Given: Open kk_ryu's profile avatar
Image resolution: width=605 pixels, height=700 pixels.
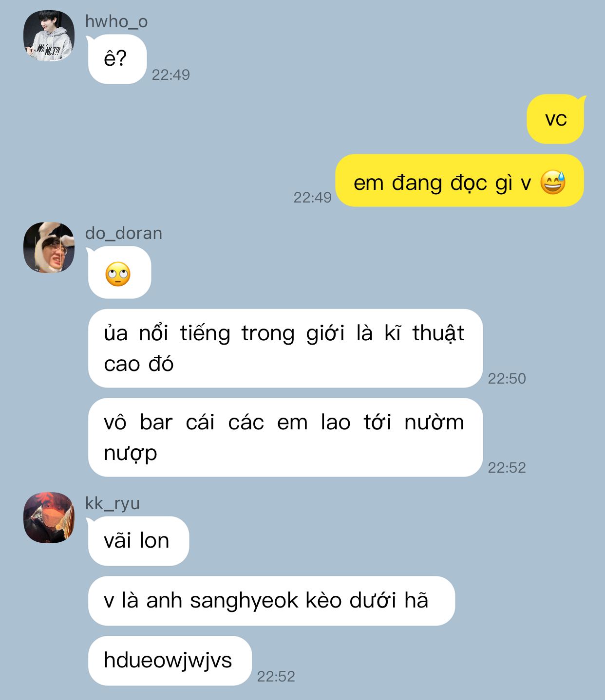Looking at the screenshot, I should tap(49, 517).
